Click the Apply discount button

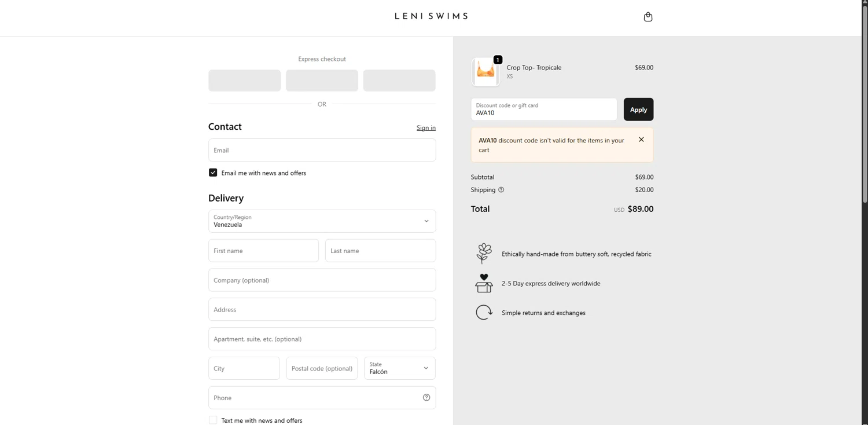pos(638,109)
